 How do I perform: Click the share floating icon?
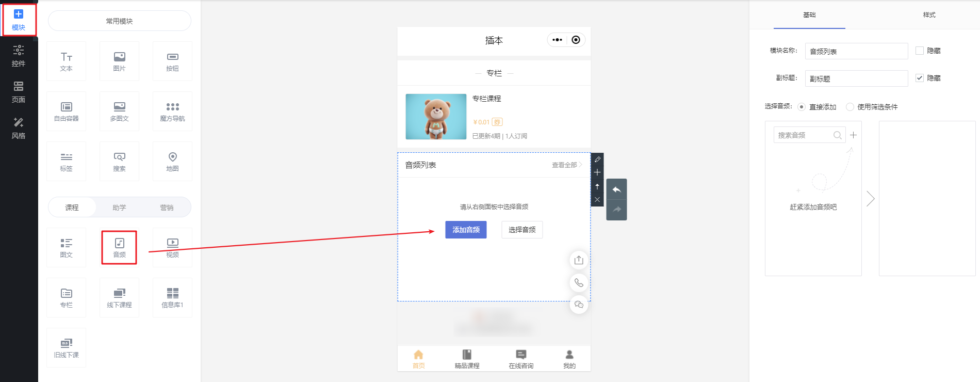click(579, 260)
